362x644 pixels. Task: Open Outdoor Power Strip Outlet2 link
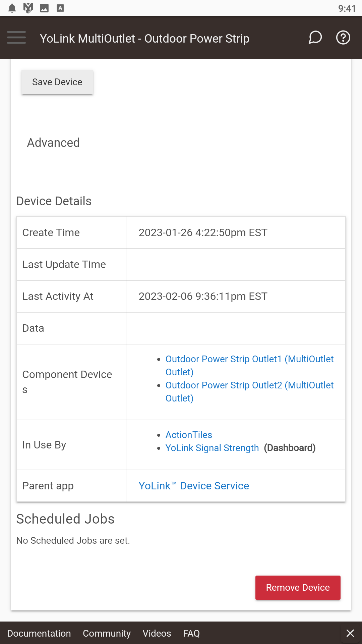249,392
